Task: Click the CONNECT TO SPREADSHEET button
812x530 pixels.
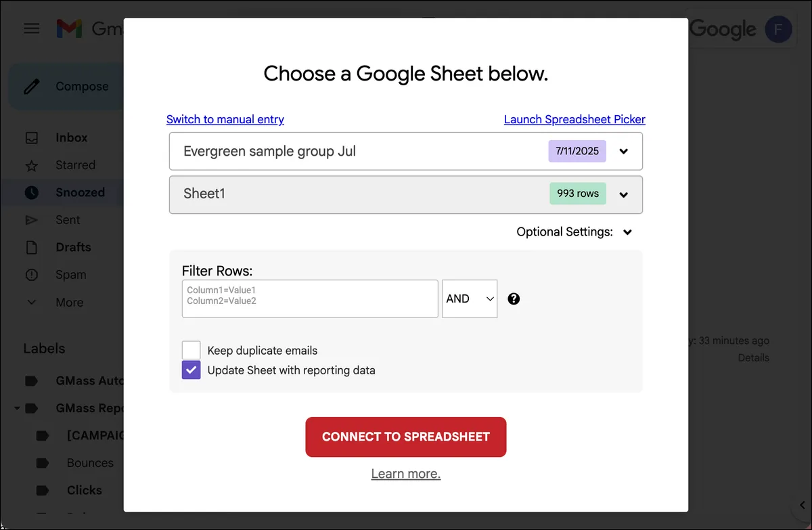Action: [x=406, y=437]
